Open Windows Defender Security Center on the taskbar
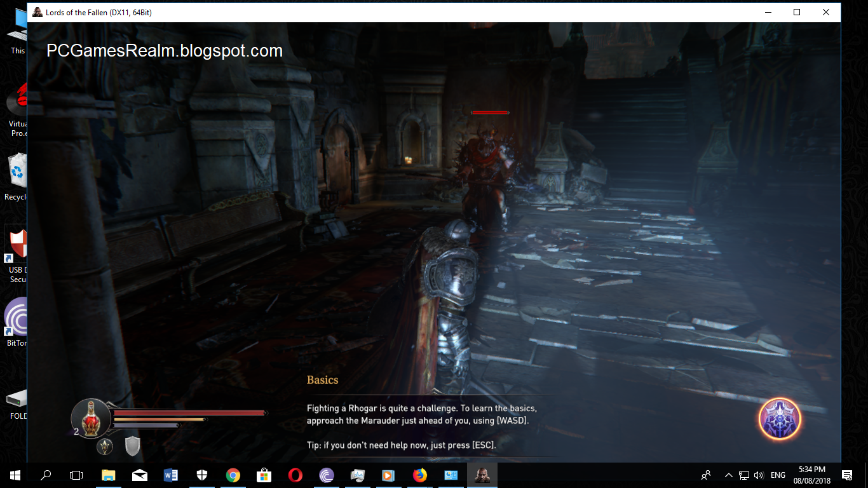 click(x=202, y=475)
